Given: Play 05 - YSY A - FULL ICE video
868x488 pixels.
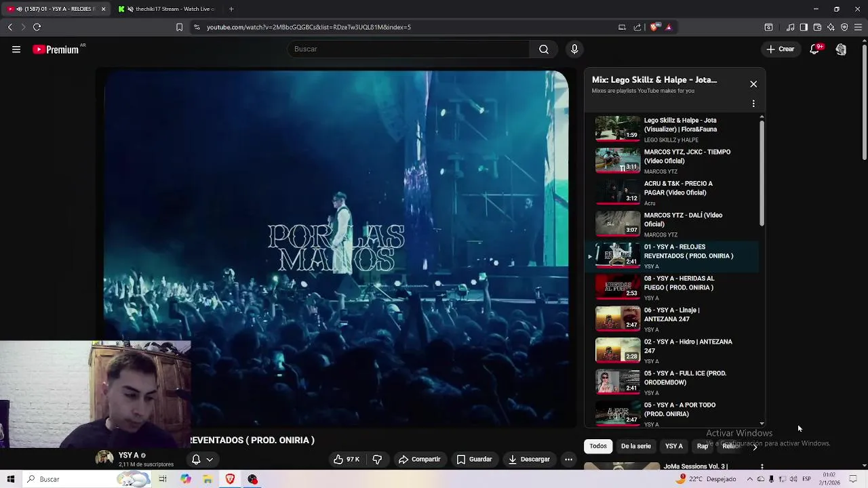Looking at the screenshot, I should [671, 383].
